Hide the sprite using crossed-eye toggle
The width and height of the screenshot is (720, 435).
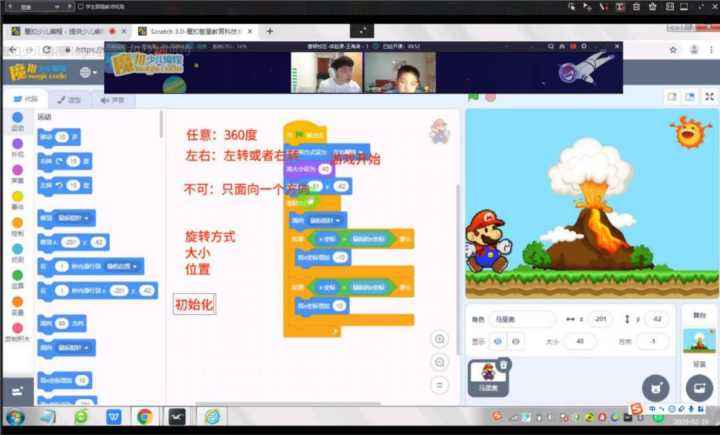[x=516, y=341]
